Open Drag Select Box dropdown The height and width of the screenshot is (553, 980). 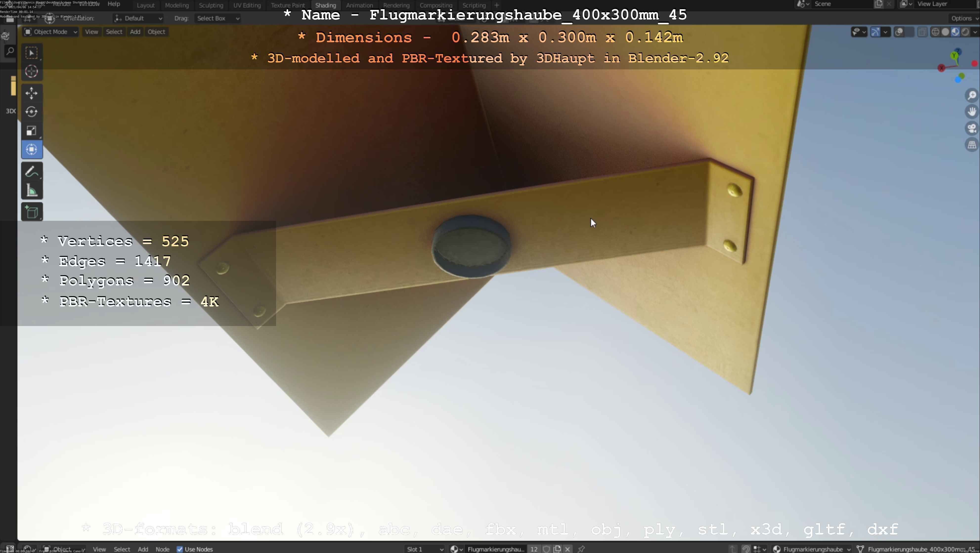pyautogui.click(x=218, y=18)
